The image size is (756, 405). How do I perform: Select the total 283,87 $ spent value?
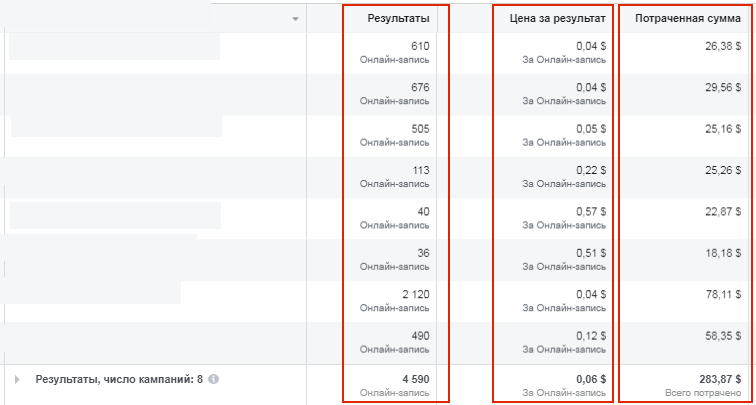(x=719, y=378)
